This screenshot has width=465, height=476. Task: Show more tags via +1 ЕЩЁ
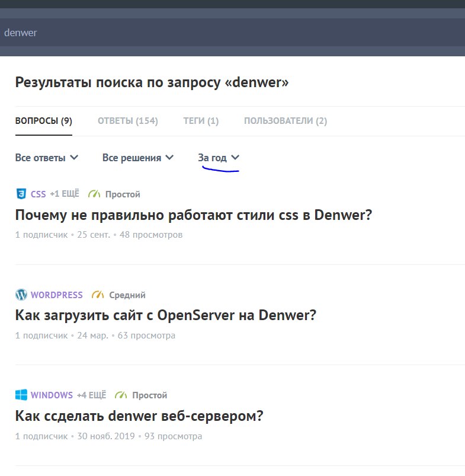65,194
